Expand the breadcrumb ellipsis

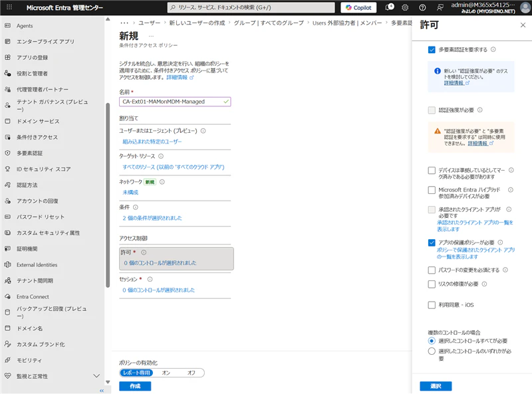click(x=124, y=23)
